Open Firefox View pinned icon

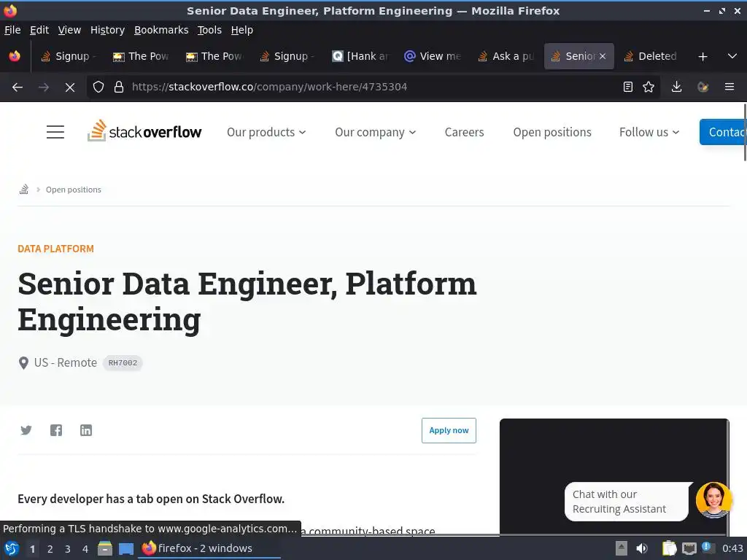[15, 56]
